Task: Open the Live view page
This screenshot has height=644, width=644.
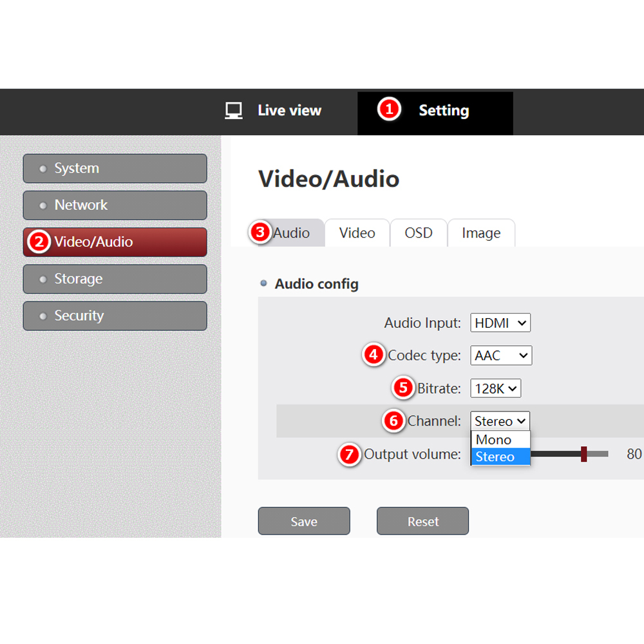Action: click(x=289, y=111)
